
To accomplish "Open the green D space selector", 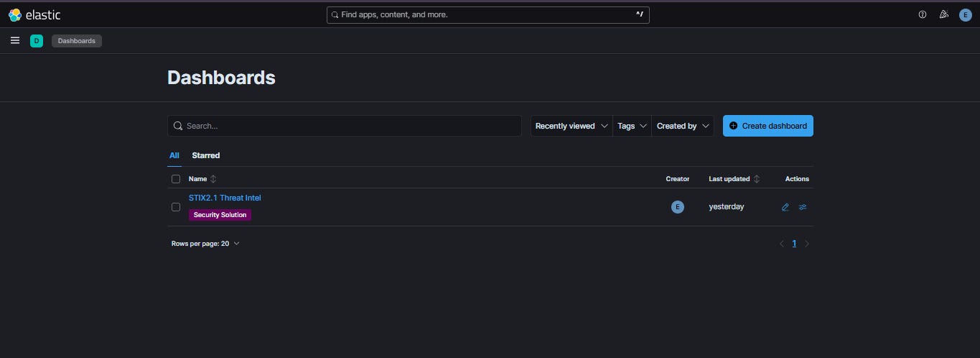I will (37, 41).
